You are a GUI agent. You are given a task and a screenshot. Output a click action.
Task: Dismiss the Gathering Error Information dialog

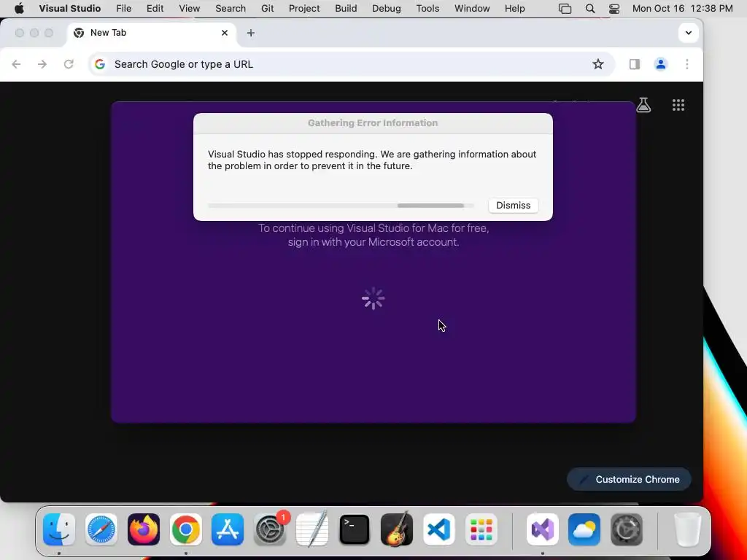pos(513,205)
